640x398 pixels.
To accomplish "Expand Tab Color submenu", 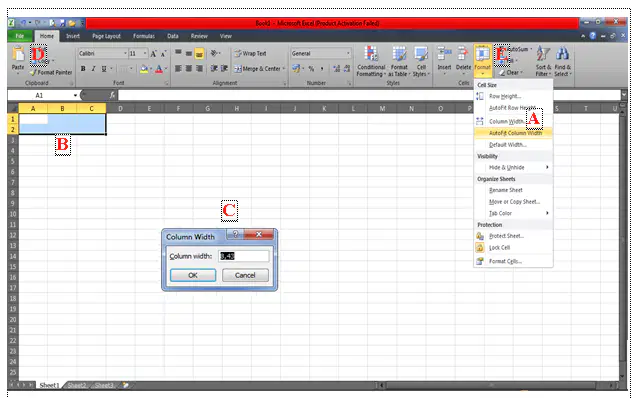I will (513, 213).
